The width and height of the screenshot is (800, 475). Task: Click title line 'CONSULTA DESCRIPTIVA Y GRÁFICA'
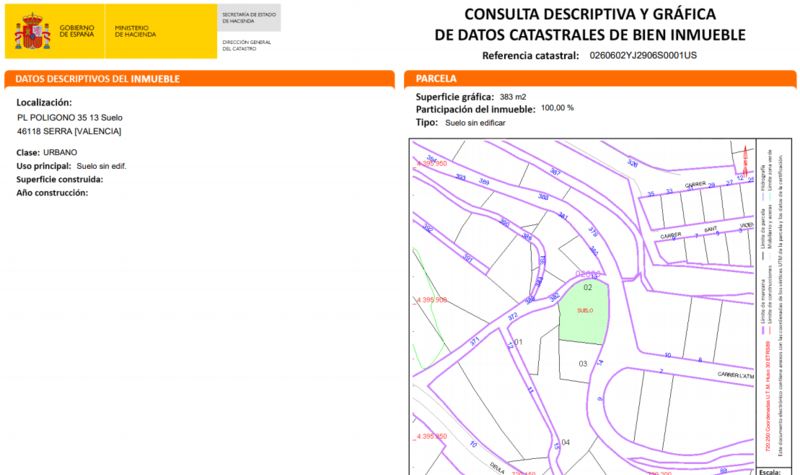click(590, 14)
